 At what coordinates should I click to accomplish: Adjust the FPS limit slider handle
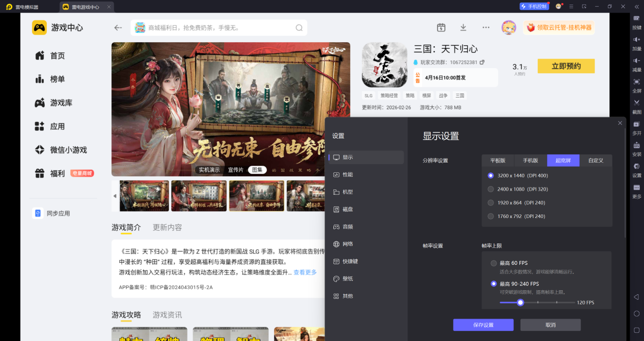[520, 302]
